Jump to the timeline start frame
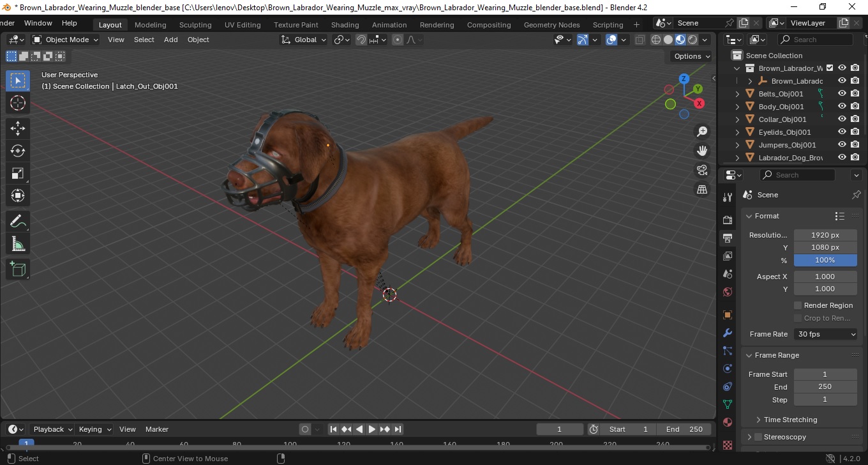Screen dimensions: 868x465 (x=333, y=429)
